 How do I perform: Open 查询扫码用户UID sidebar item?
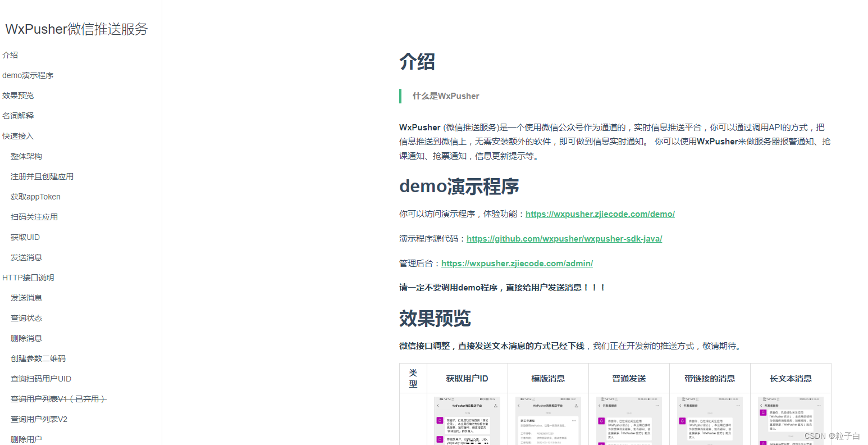coord(41,379)
